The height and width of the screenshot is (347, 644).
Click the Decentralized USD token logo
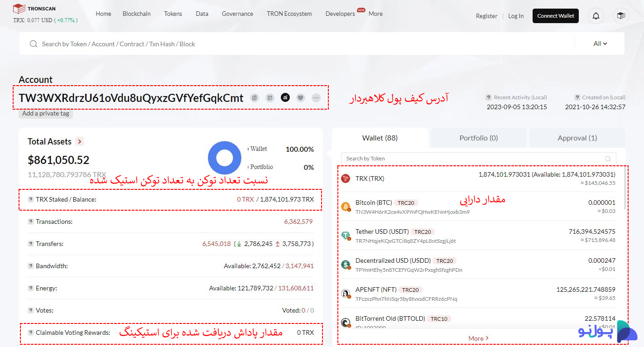click(x=346, y=265)
